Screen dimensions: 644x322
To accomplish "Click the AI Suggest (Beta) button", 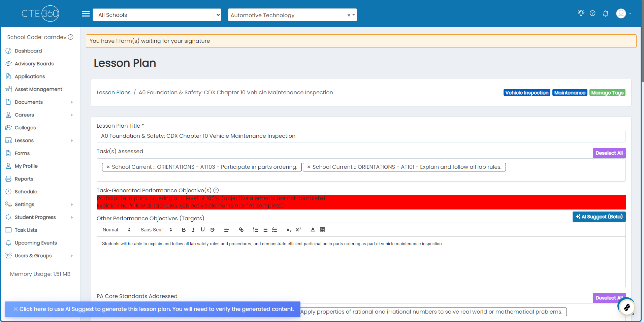I will pyautogui.click(x=599, y=217).
